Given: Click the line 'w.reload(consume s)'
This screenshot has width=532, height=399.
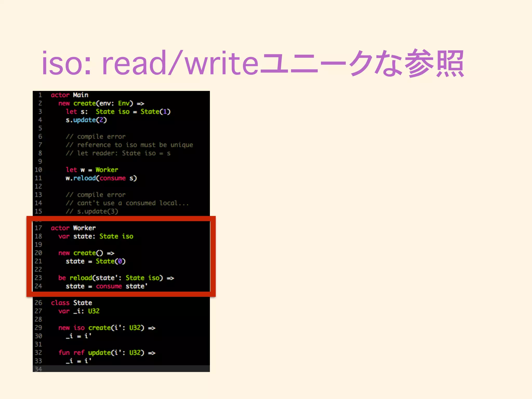Looking at the screenshot, I should (101, 178).
